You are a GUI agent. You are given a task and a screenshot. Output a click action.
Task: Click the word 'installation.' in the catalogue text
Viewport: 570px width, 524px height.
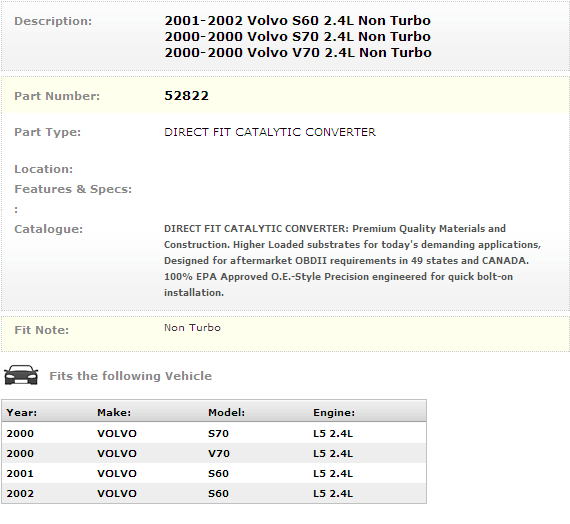pos(194,293)
